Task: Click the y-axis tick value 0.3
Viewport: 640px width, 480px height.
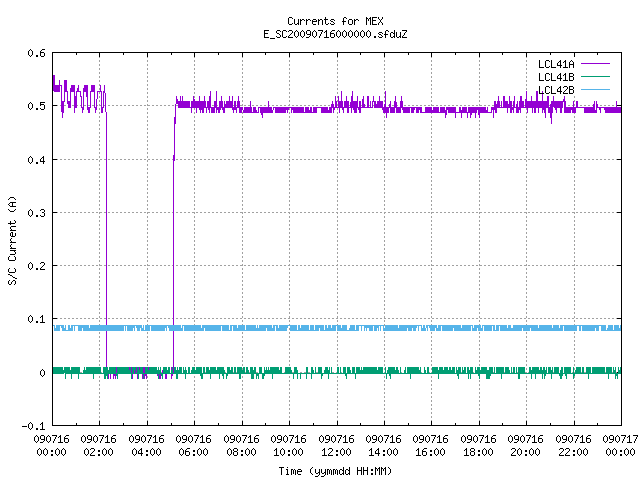Action: 36,213
